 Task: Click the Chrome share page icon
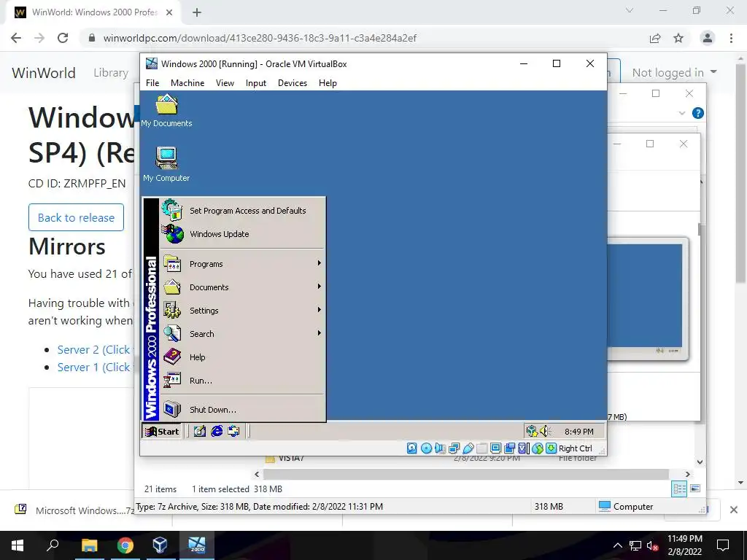(655, 38)
